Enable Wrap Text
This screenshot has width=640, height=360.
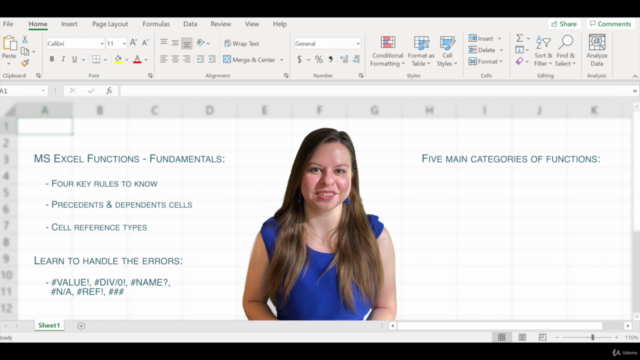point(242,43)
